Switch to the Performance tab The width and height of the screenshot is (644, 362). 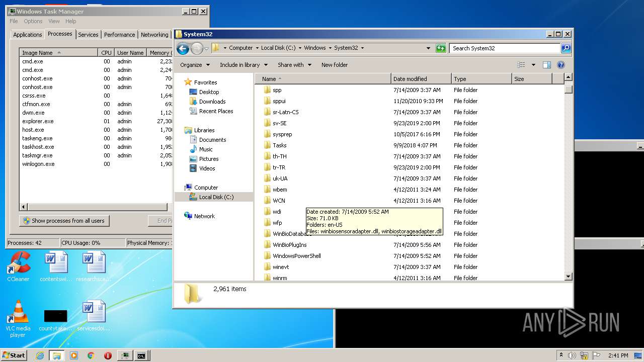click(120, 35)
